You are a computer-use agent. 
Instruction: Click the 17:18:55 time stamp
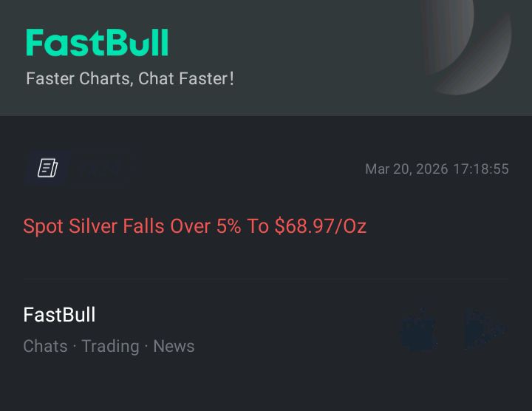(481, 169)
